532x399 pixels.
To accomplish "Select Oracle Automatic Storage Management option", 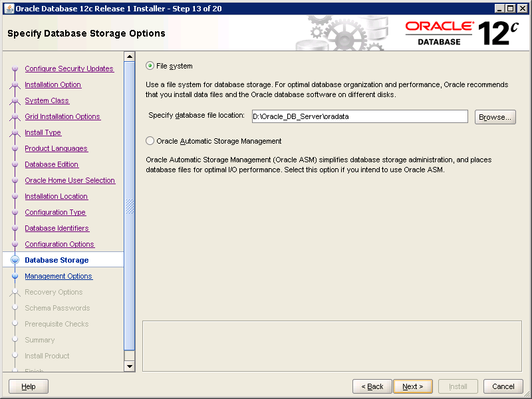I will click(150, 141).
